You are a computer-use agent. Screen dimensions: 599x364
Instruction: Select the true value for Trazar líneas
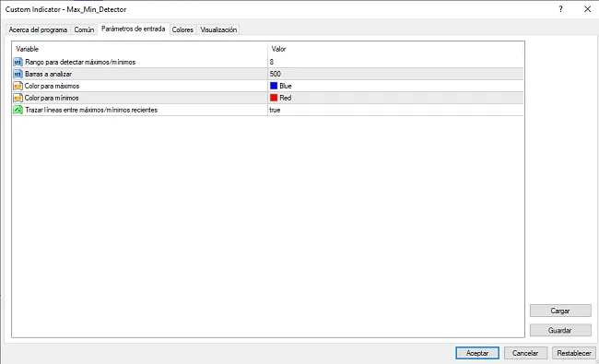point(275,110)
